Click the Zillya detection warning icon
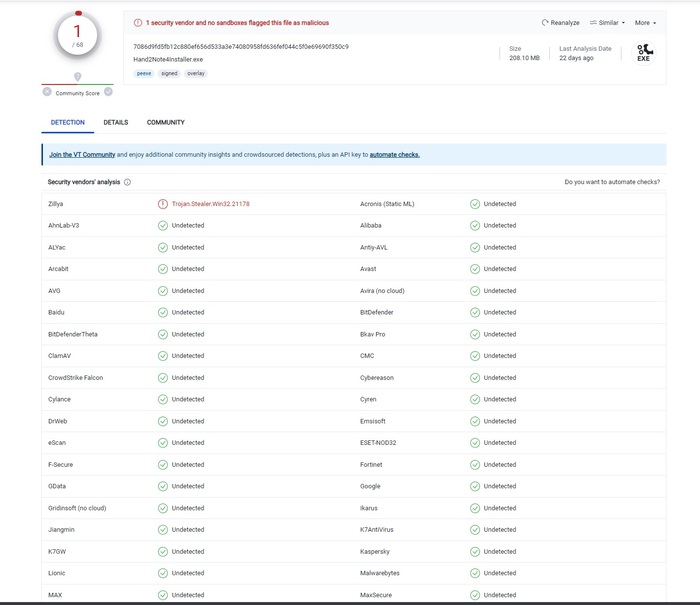The image size is (700, 605). (x=162, y=204)
